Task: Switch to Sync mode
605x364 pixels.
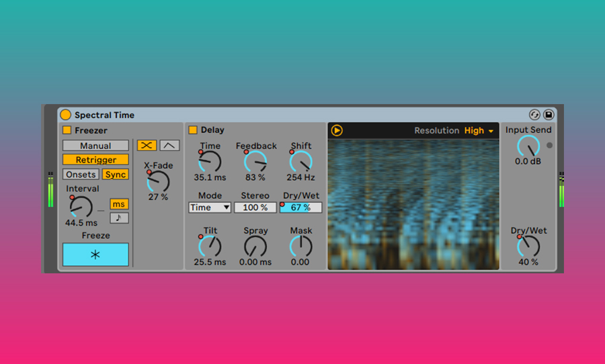Action: tap(116, 175)
